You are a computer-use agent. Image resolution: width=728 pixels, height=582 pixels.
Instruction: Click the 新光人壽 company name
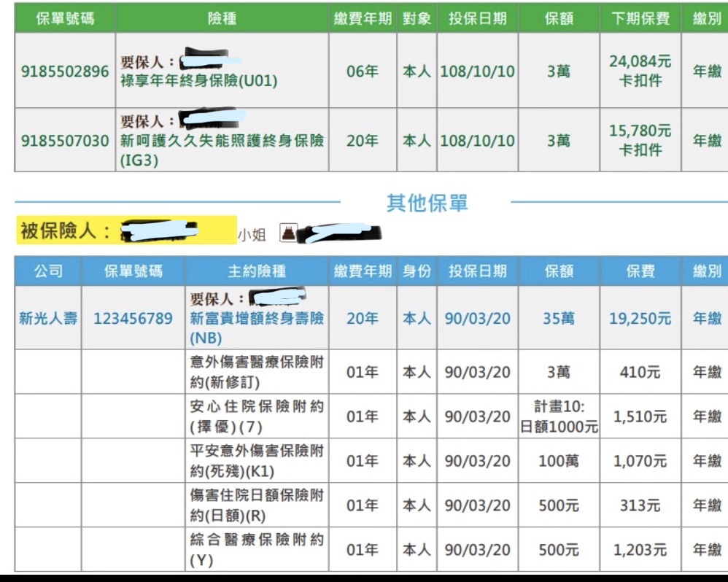(48, 319)
